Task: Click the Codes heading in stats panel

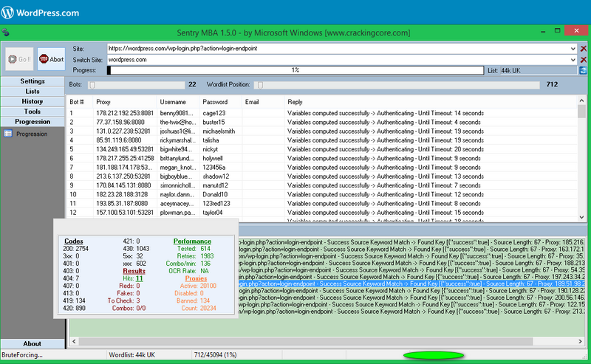Action: (73, 241)
